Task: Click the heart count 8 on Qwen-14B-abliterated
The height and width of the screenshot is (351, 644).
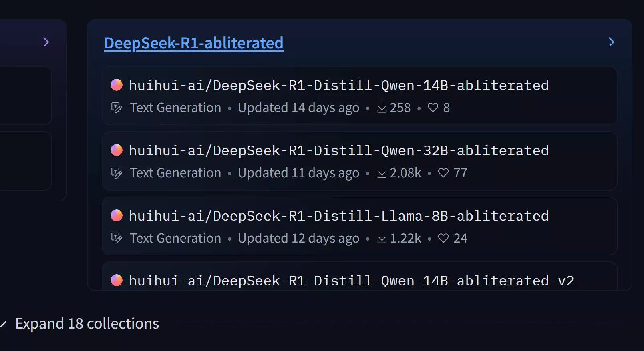Action: 447,108
